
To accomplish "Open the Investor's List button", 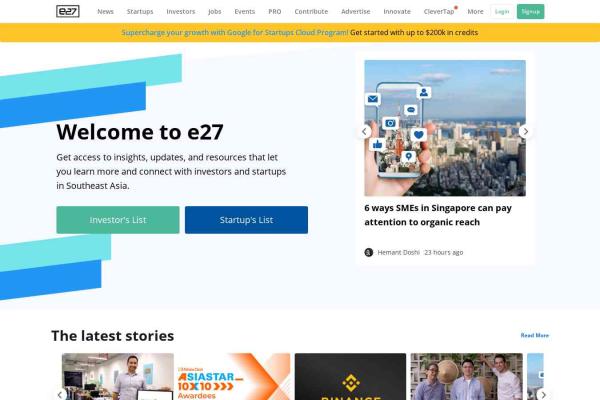I will pyautogui.click(x=118, y=220).
